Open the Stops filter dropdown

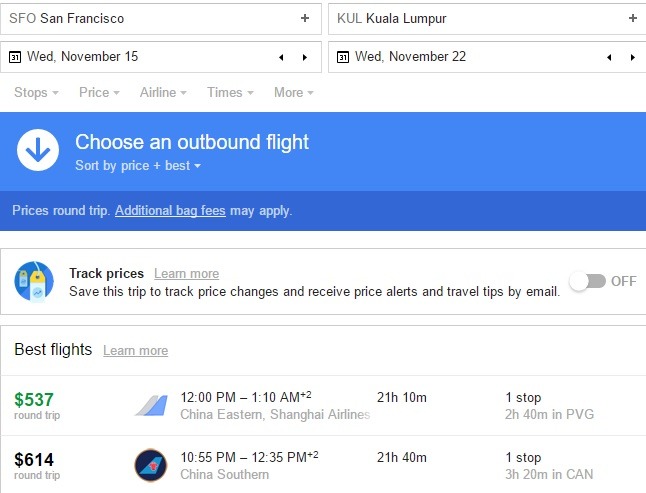tap(36, 93)
